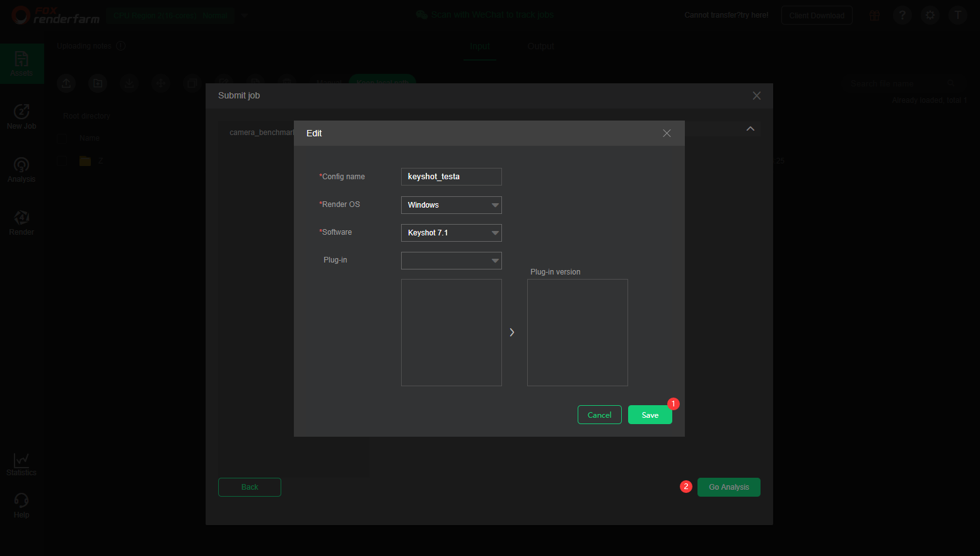Close the Submit job dialog
980x556 pixels.
tap(757, 96)
